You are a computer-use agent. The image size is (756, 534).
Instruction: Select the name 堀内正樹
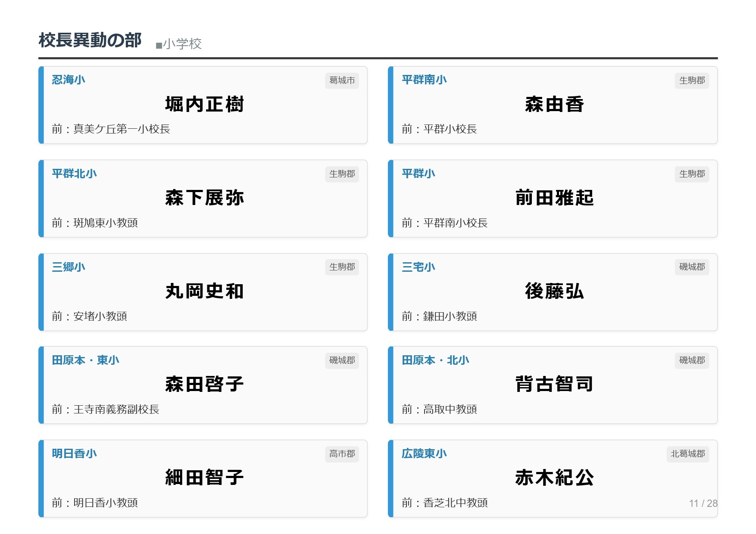[x=204, y=105]
